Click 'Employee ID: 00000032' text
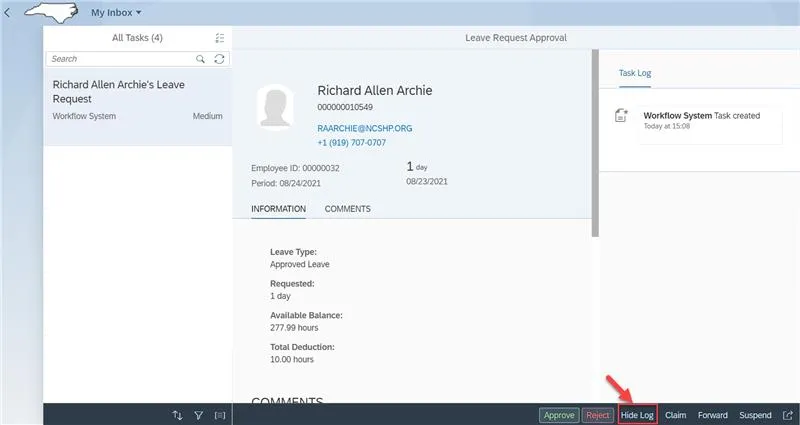800x425 pixels. (295, 168)
